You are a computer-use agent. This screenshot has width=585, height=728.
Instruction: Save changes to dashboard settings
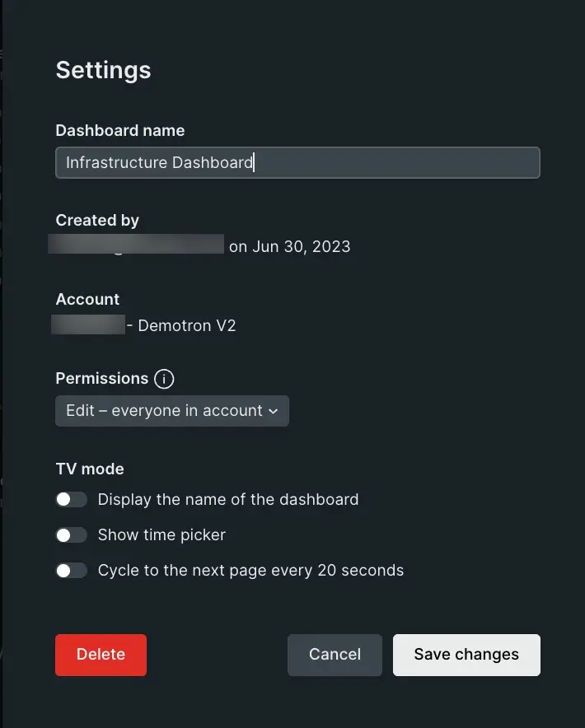(x=466, y=655)
